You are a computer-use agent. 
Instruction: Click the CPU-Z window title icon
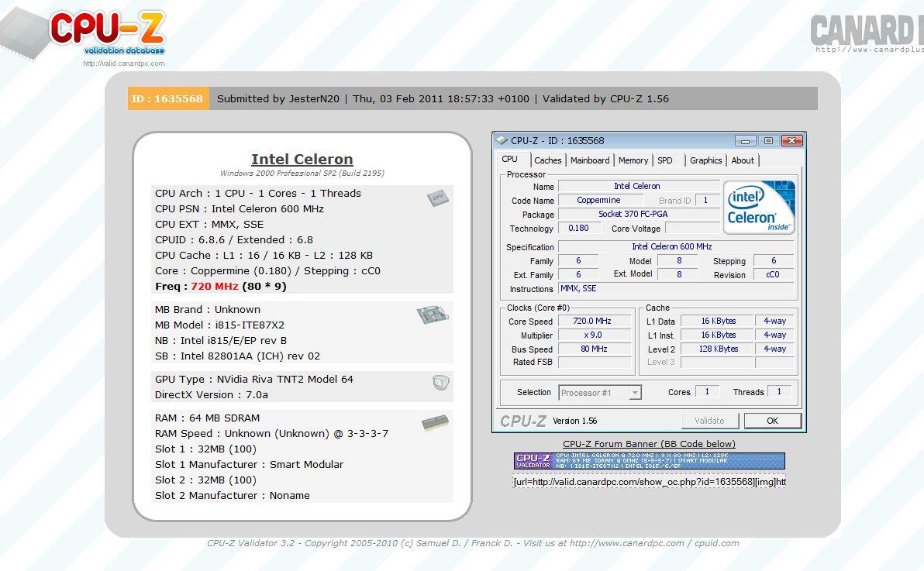point(502,140)
